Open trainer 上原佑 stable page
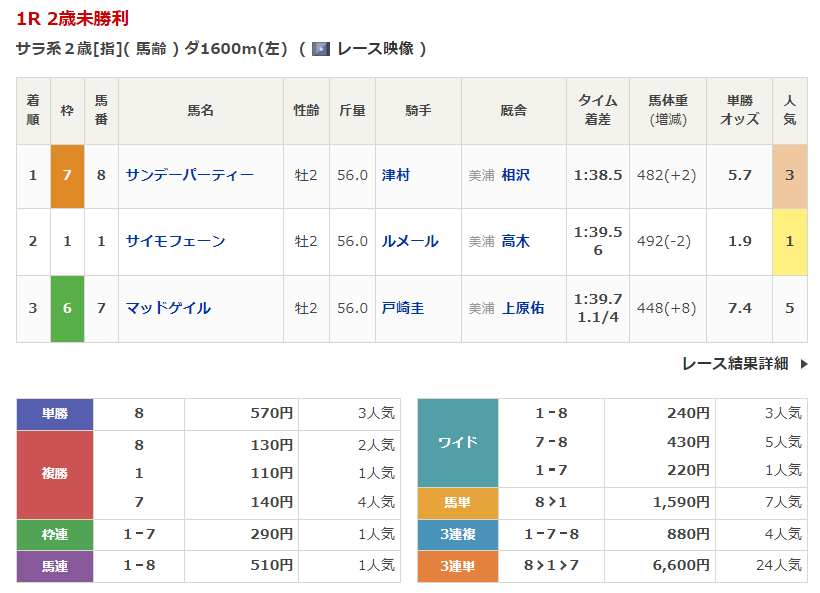Viewport: 820px width, 593px height. point(523,308)
